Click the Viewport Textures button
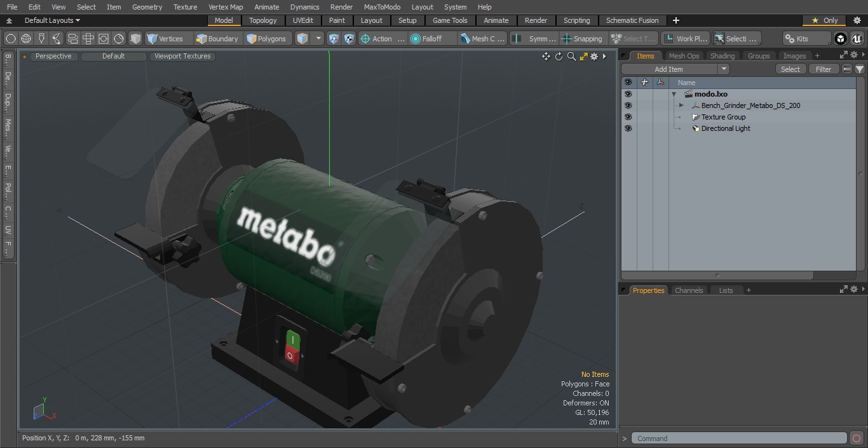 [182, 56]
